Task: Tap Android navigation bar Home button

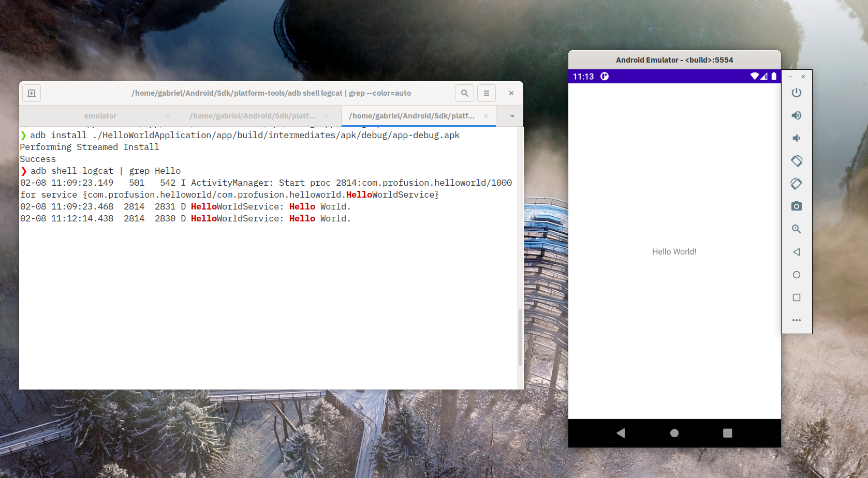Action: (674, 433)
